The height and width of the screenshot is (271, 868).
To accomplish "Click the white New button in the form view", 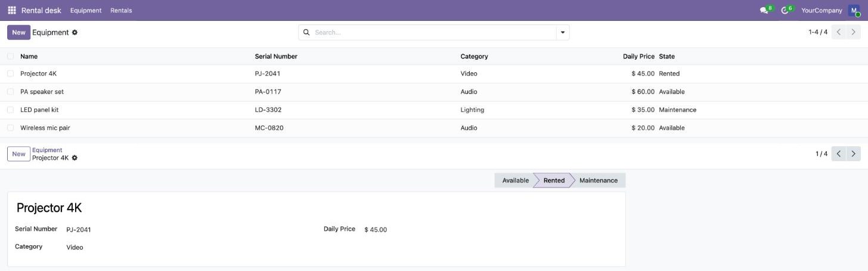I will (x=18, y=154).
